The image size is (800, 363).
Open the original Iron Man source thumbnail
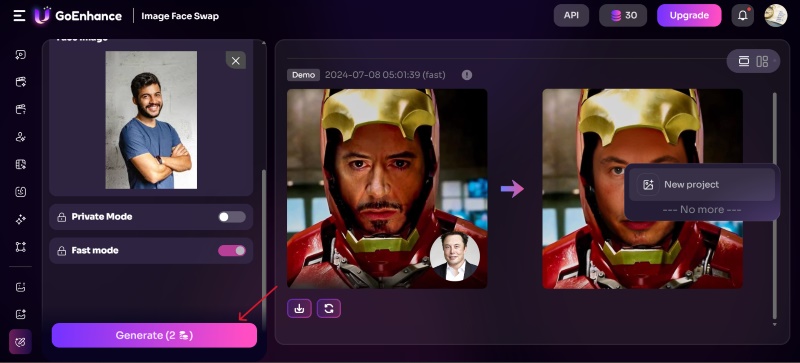387,189
